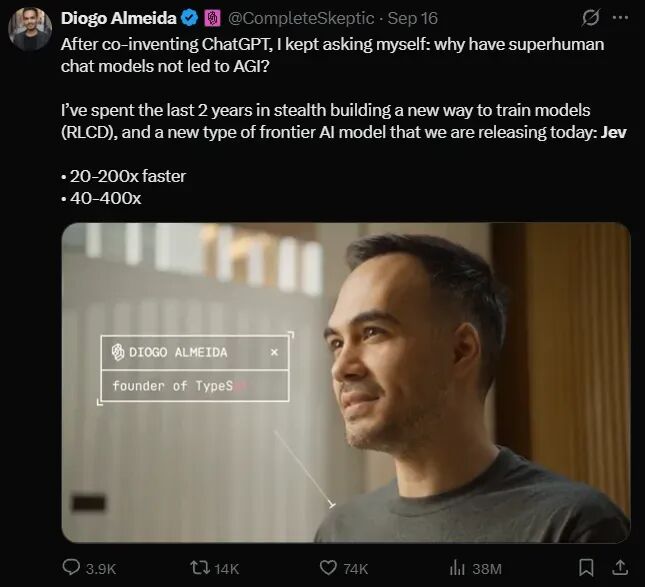Close the DIOGO ALMEIDA name overlay
645x587 pixels.
(x=274, y=352)
